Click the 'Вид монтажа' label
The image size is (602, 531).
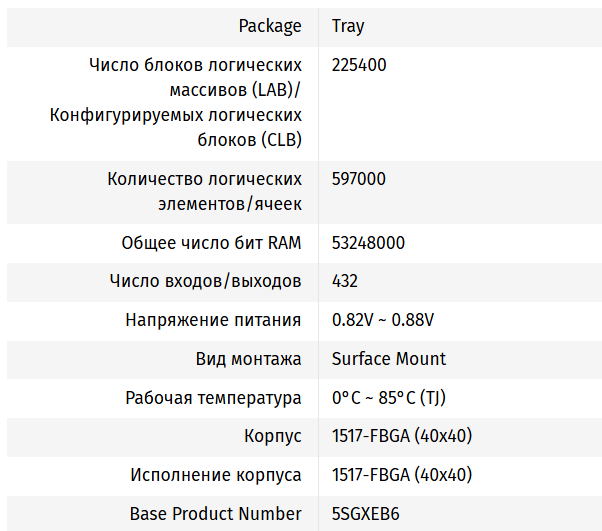pyautogui.click(x=249, y=358)
